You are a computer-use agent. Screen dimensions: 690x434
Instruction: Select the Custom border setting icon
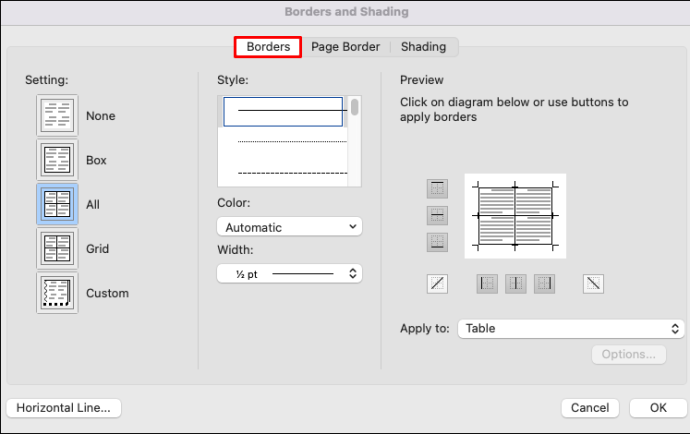57,293
